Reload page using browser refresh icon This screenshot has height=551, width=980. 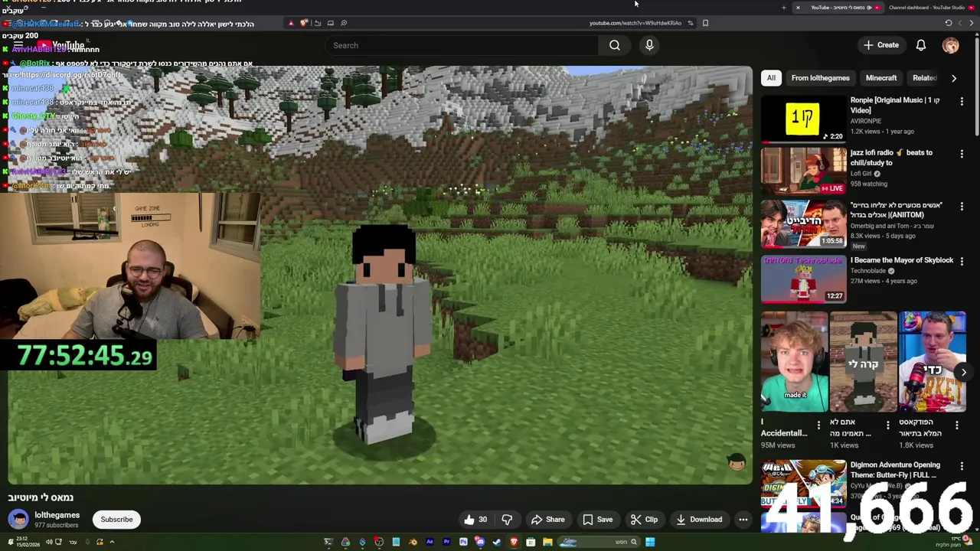(x=949, y=23)
